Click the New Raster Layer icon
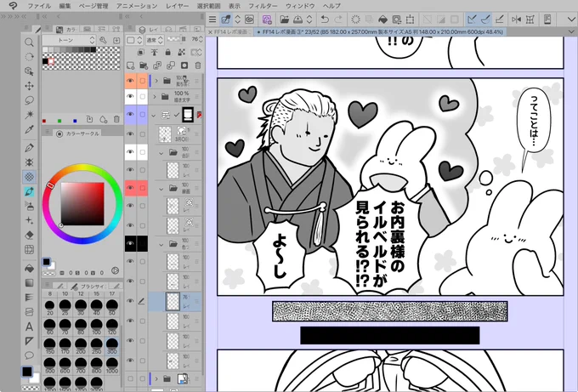578x392 pixels. point(131,65)
